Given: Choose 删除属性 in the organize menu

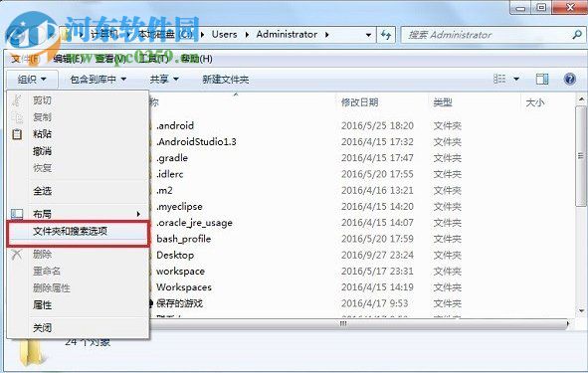Looking at the screenshot, I should (x=51, y=287).
